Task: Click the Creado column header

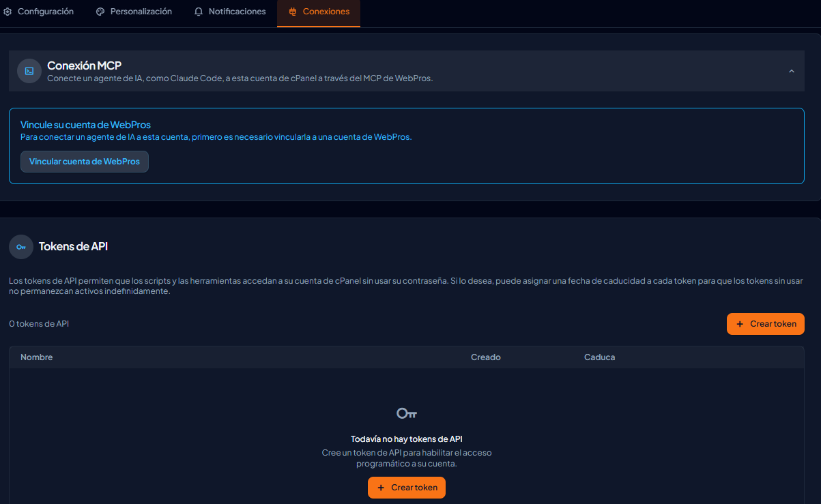Action: pyautogui.click(x=486, y=357)
